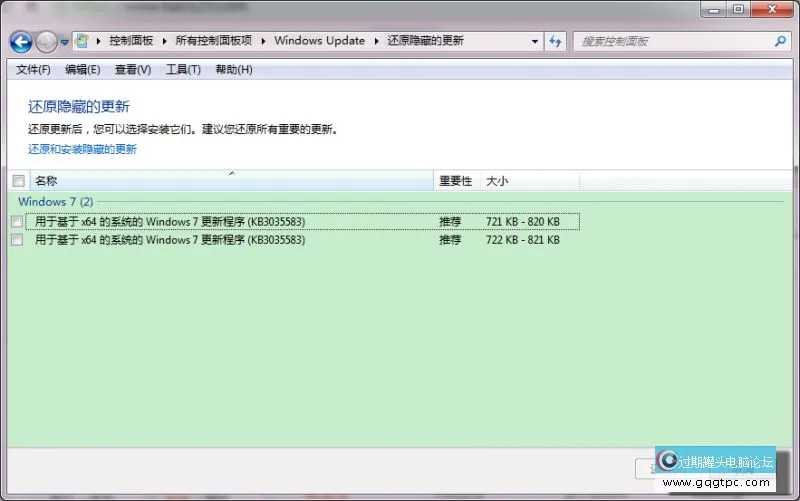The image size is (800, 501).
Task: Expand arrow before 控制面板 breadcrumb
Action: click(x=98, y=41)
